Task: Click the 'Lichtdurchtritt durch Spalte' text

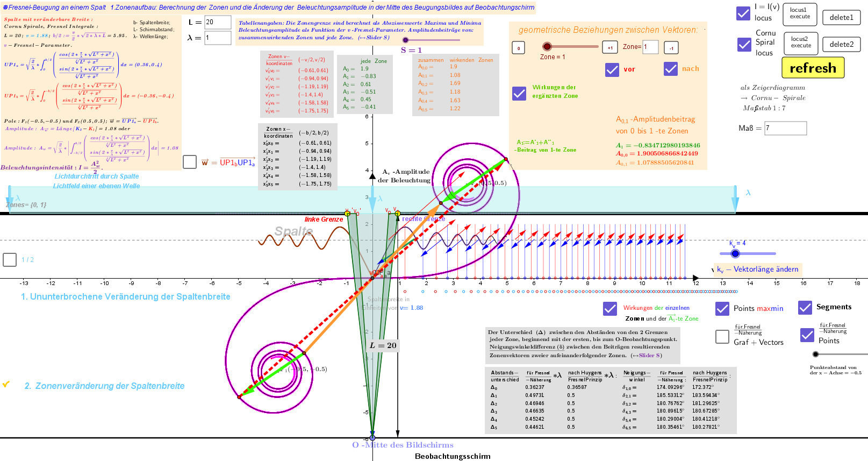Action: [x=97, y=176]
